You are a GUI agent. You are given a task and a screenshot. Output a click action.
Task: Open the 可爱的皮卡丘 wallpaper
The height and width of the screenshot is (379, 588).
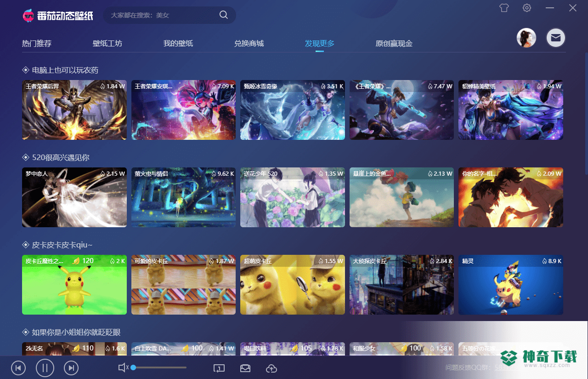(x=183, y=285)
